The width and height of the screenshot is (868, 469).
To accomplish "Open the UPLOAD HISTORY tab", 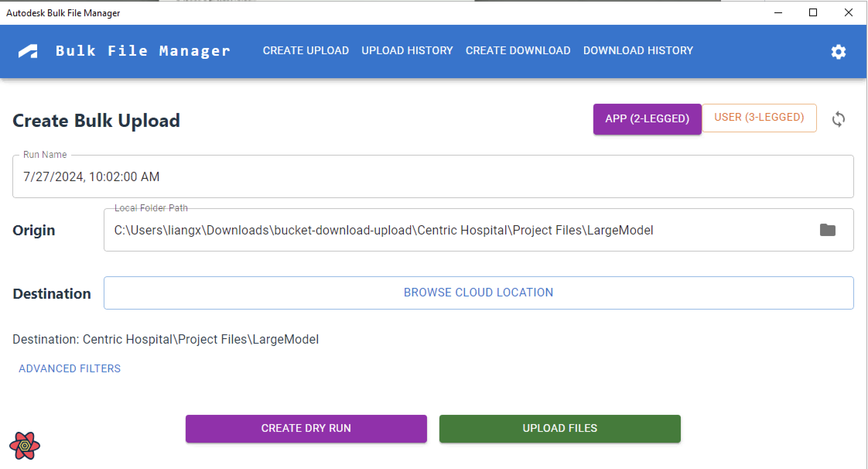I will [407, 51].
